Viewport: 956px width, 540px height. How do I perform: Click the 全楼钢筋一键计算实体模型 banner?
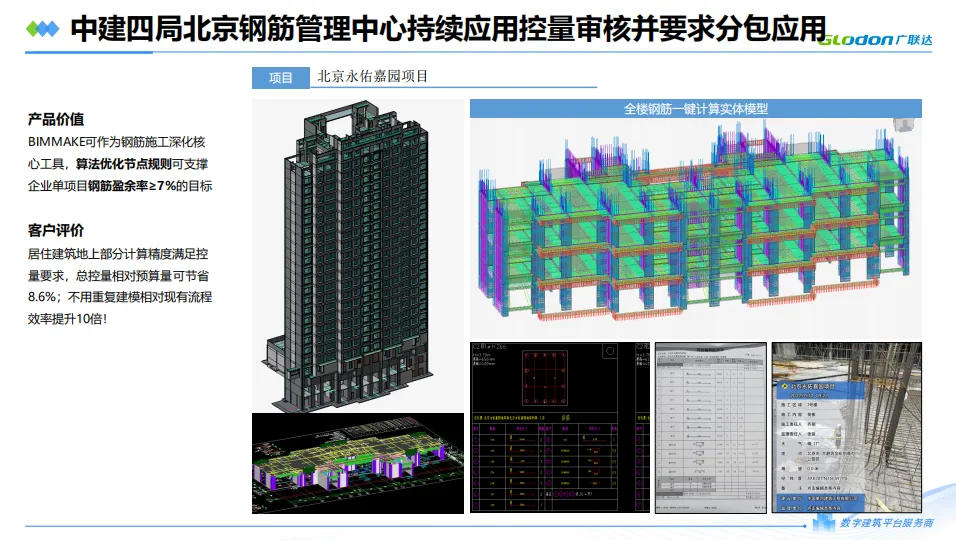(x=696, y=108)
